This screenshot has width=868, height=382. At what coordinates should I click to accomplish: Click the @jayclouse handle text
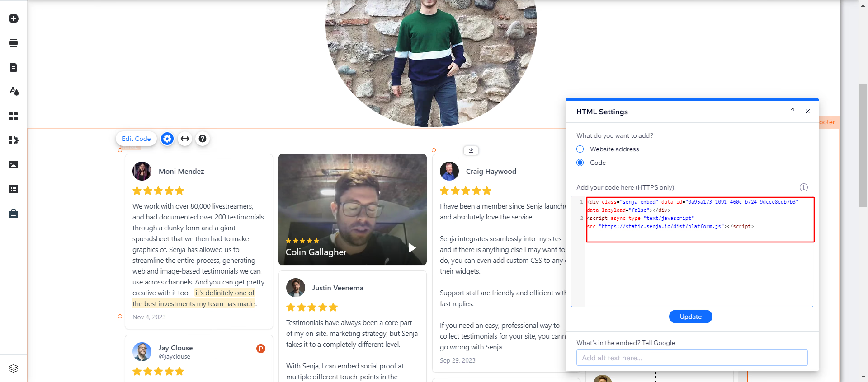(175, 356)
